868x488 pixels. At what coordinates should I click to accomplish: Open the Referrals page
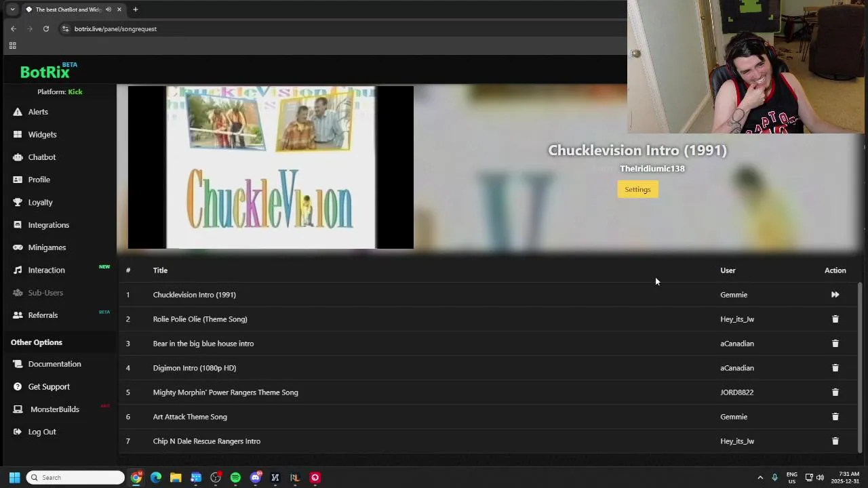(43, 315)
